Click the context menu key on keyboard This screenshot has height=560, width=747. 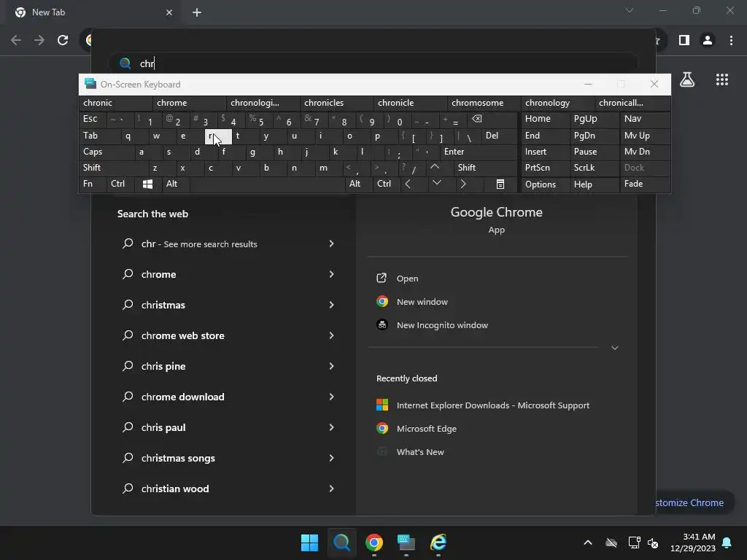coord(500,184)
